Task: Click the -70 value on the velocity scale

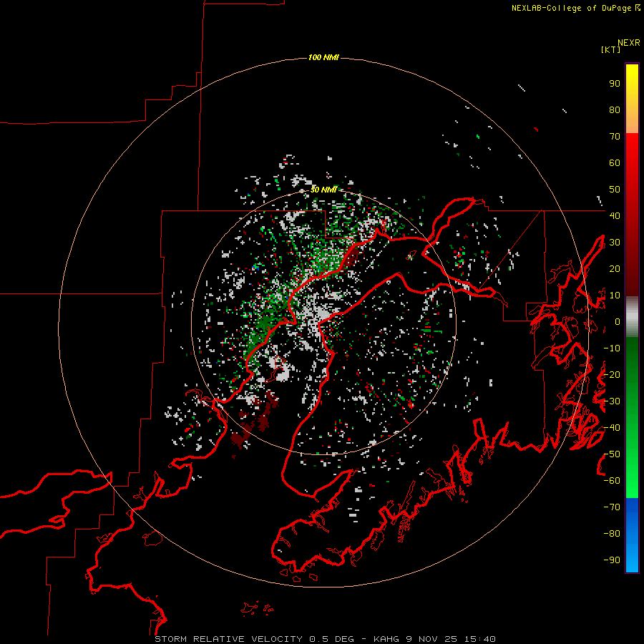Action: coord(612,507)
